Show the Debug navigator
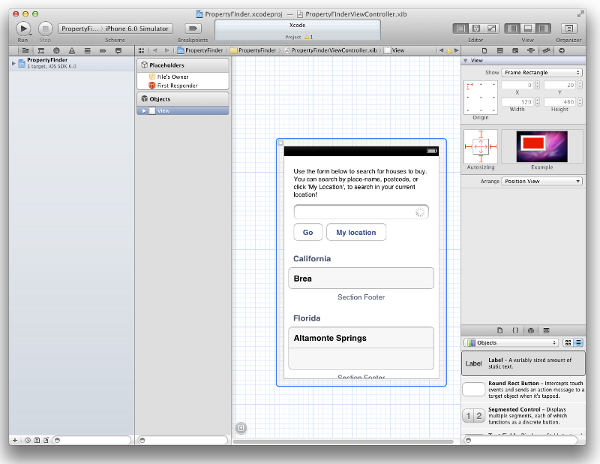The image size is (600, 464). tap(87, 50)
